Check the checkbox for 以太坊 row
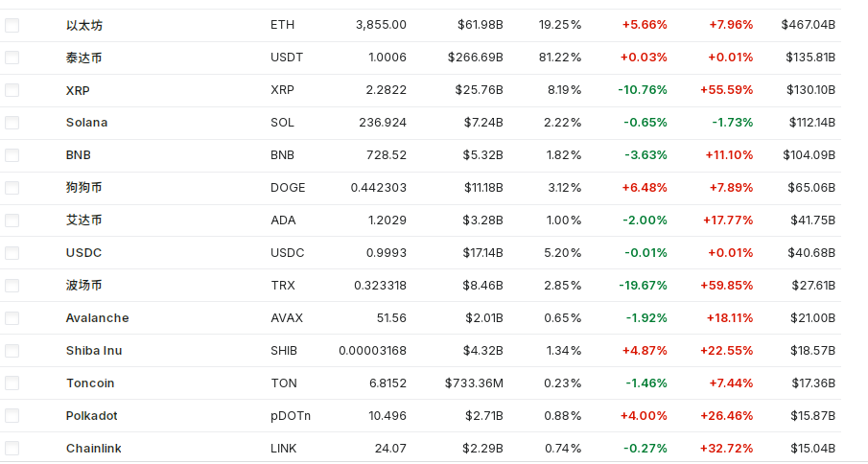This screenshot has height=464, width=868. pyautogui.click(x=12, y=25)
